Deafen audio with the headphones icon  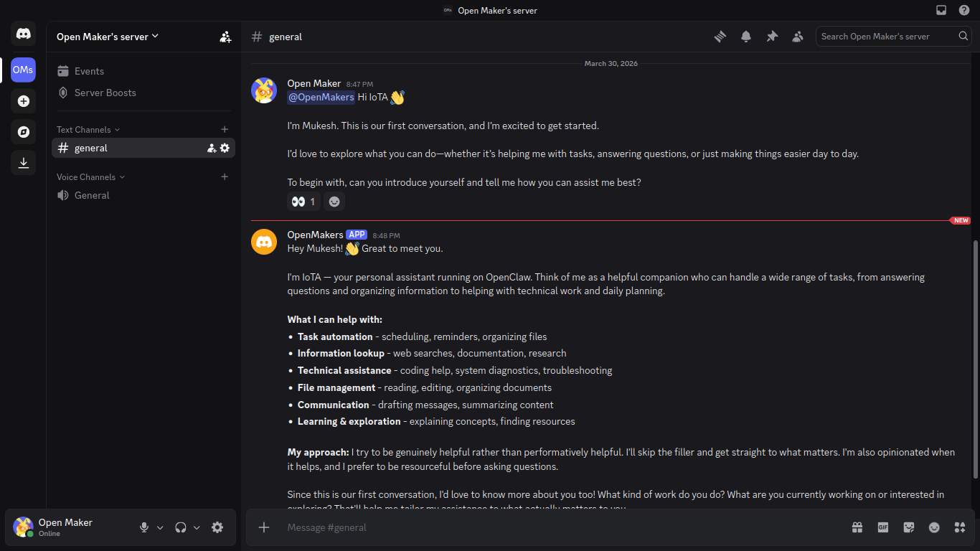[x=180, y=527]
